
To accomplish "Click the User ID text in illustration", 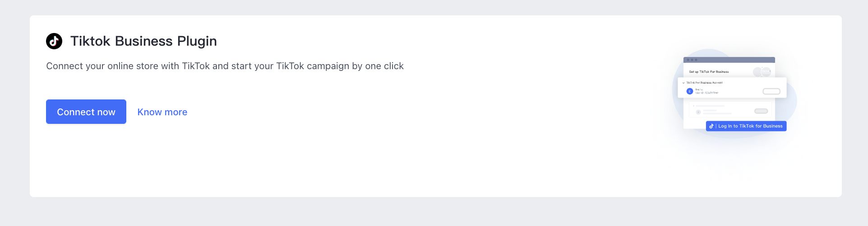I will point(707,93).
